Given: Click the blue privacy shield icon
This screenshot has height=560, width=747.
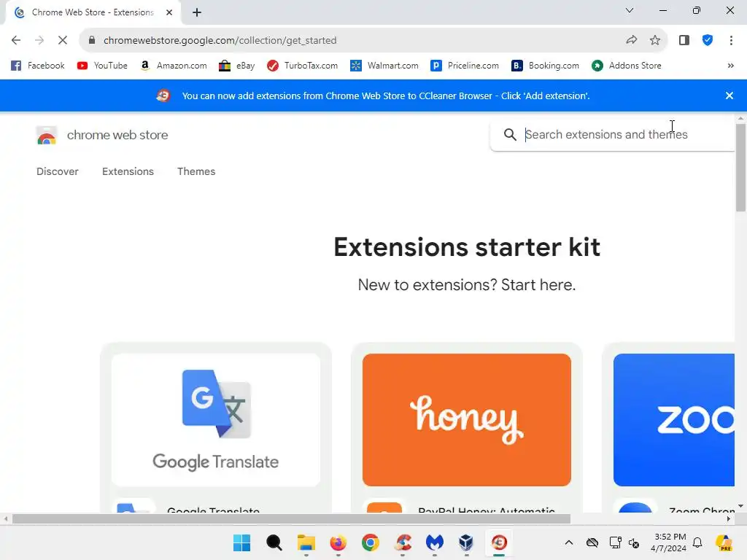Looking at the screenshot, I should (708, 41).
